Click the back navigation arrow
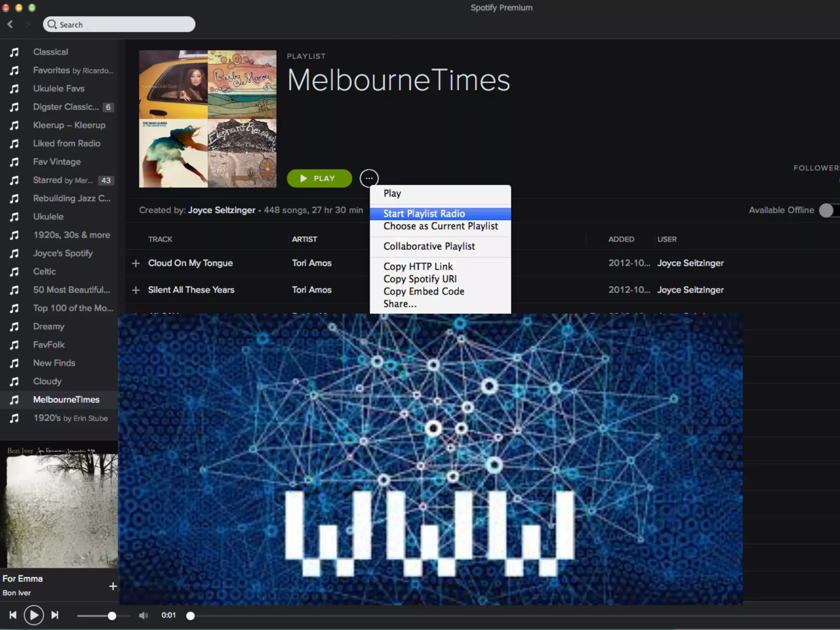Screen dimensions: 840x630 tap(10, 24)
